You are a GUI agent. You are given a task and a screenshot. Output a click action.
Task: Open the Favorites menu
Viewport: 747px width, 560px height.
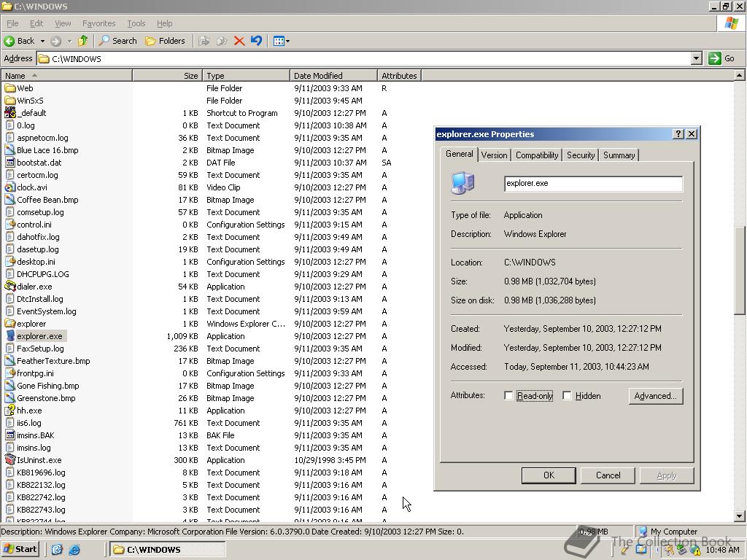pos(98,23)
